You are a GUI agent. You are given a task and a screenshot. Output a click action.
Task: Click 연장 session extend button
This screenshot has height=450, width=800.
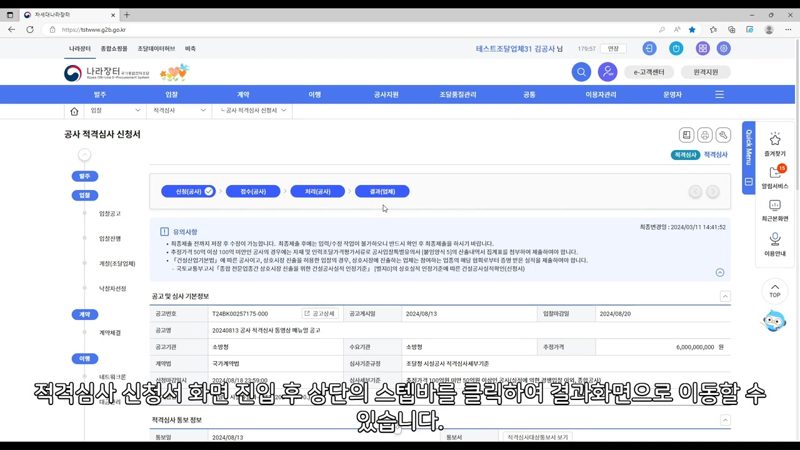point(613,48)
